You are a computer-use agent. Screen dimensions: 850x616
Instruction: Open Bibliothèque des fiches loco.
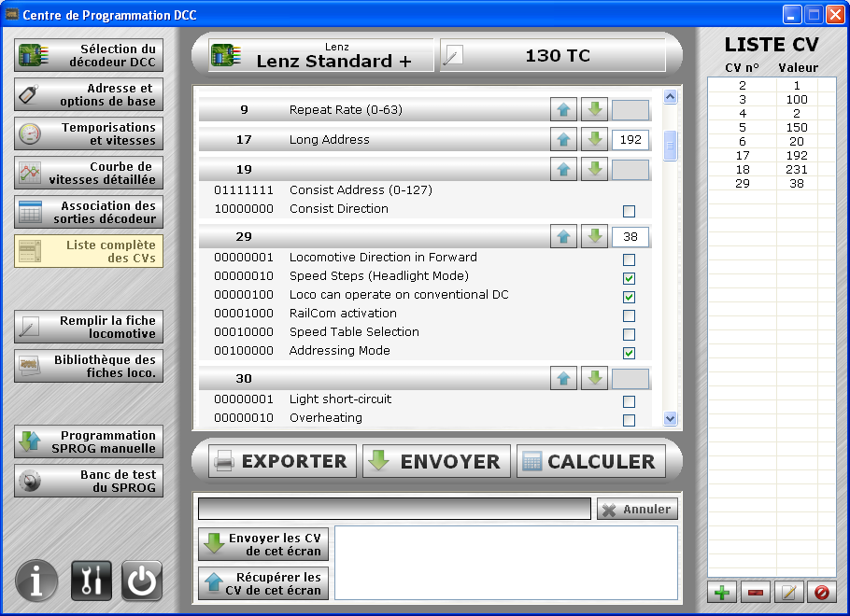[89, 366]
